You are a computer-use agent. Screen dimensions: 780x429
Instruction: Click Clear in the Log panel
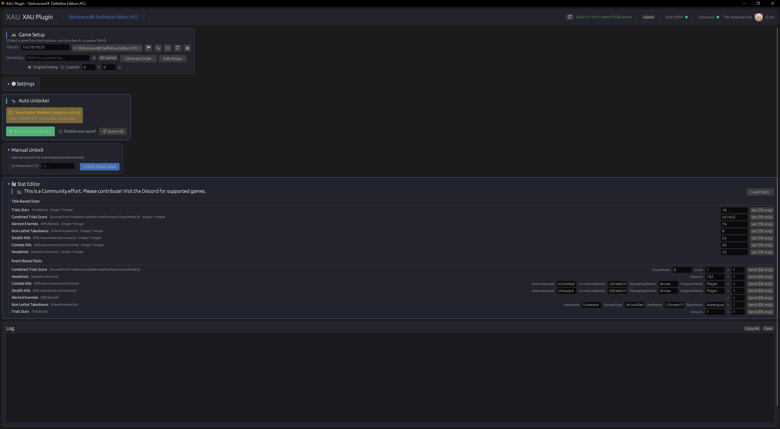768,328
